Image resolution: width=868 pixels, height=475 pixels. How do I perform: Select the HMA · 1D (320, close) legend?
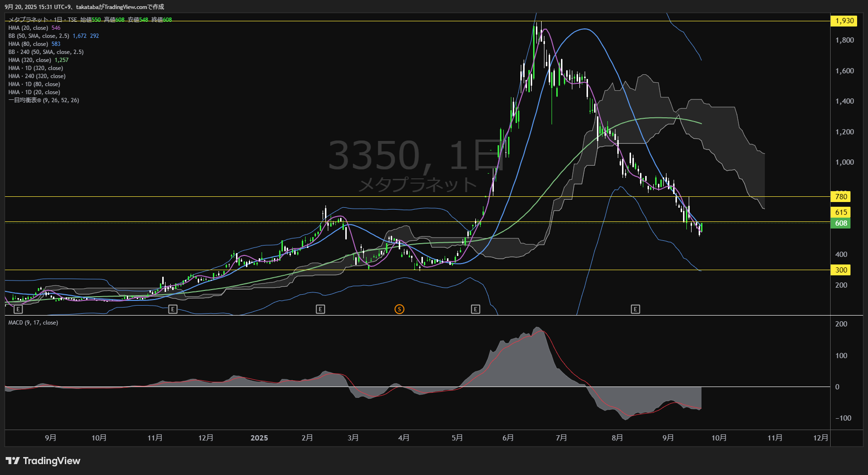coord(35,68)
